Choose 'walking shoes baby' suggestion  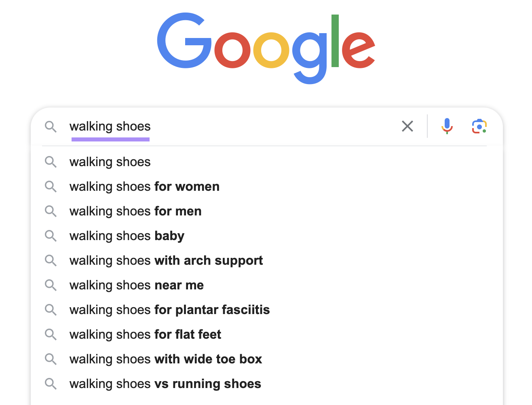127,236
